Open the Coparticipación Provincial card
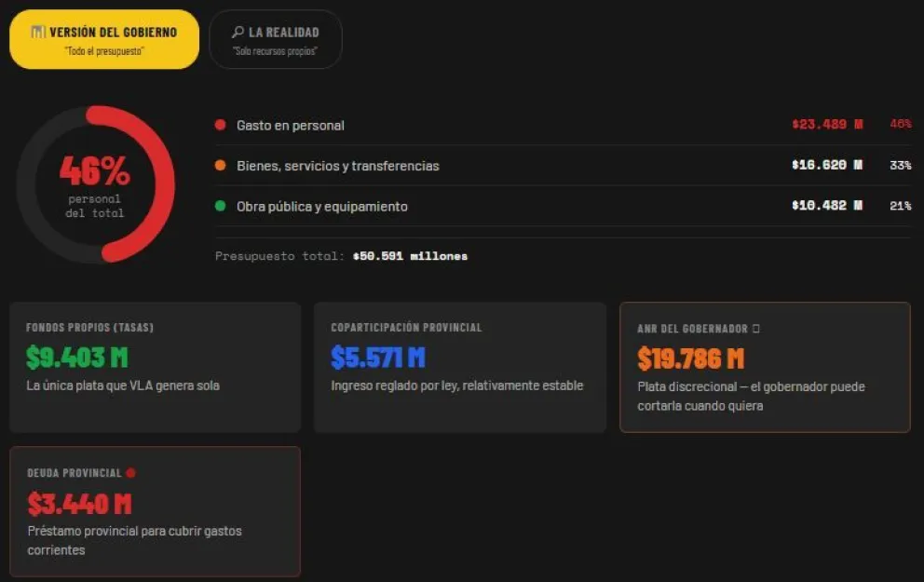The height and width of the screenshot is (582, 924). tap(459, 367)
